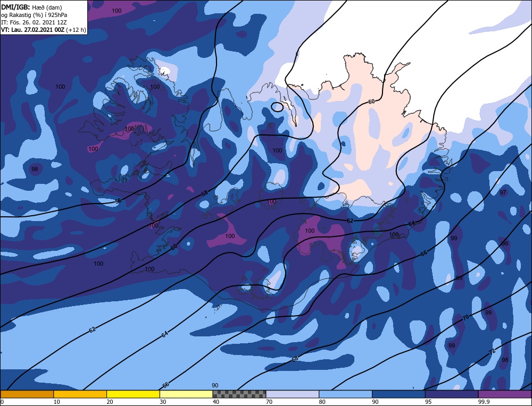This screenshot has height=406, width=532.
Task: Click the '70' contour label on the map
Action: coord(466,318)
